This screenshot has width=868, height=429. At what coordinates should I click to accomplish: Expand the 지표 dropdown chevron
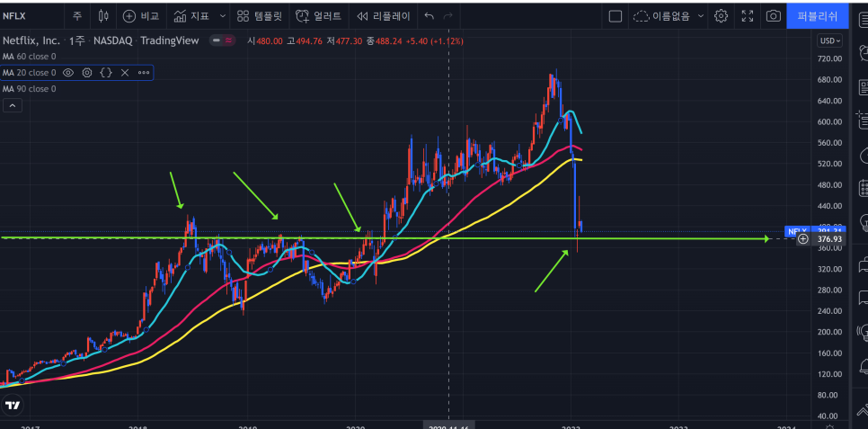[223, 16]
